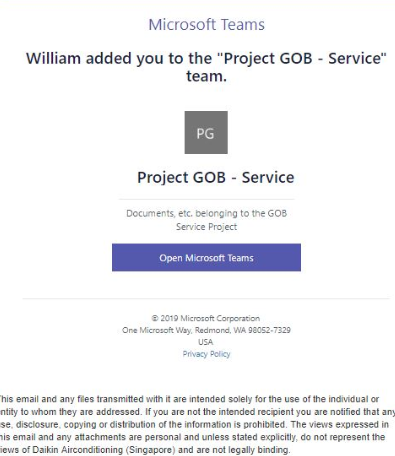Click the quoted "Project GOB - Service" in headline

point(302,58)
